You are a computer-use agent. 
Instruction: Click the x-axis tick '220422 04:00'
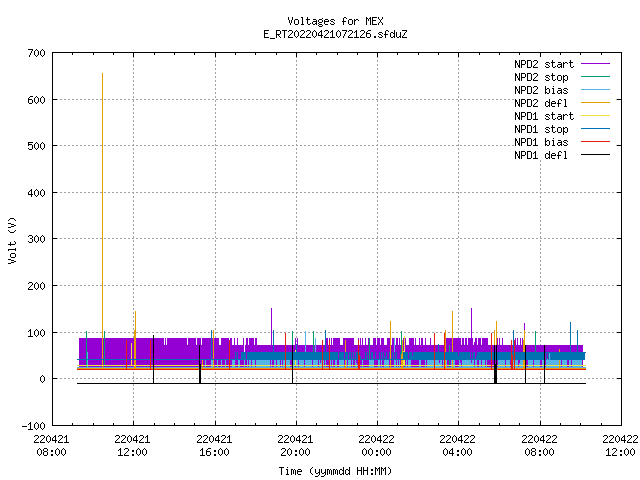pos(458,446)
